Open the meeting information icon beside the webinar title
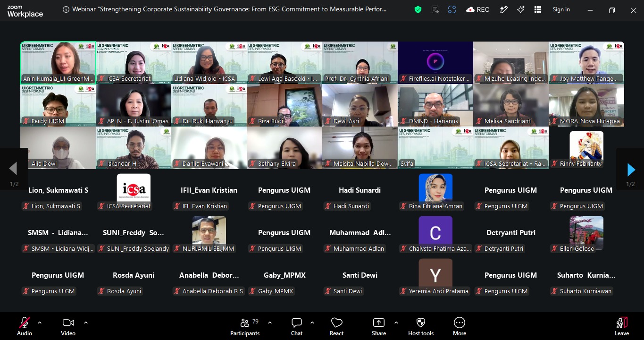This screenshot has width=644, height=340. (x=66, y=9)
